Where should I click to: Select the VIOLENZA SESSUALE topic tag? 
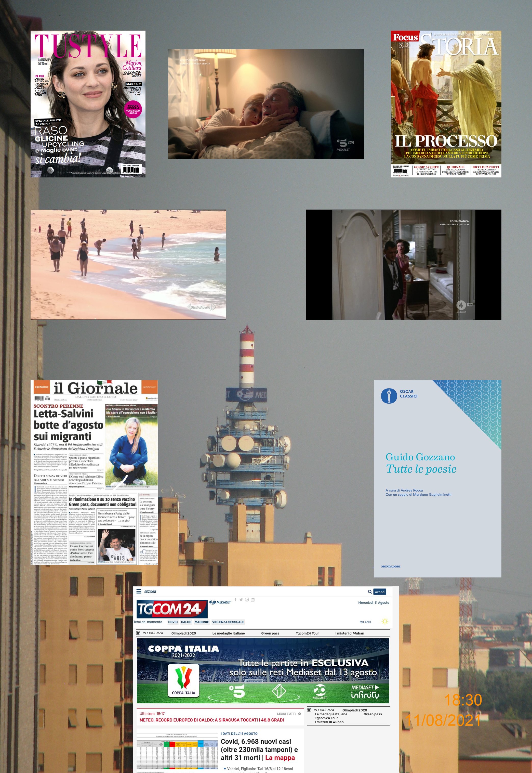pyautogui.click(x=228, y=622)
